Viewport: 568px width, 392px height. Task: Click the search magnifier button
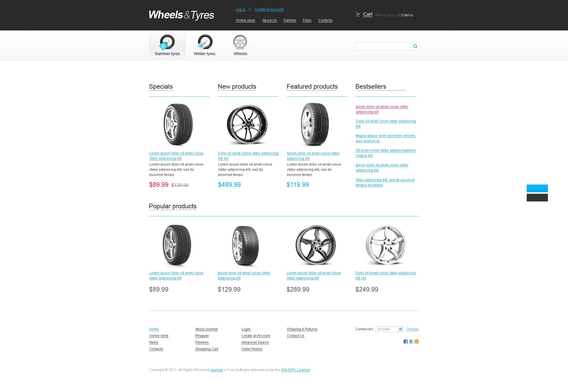point(415,46)
